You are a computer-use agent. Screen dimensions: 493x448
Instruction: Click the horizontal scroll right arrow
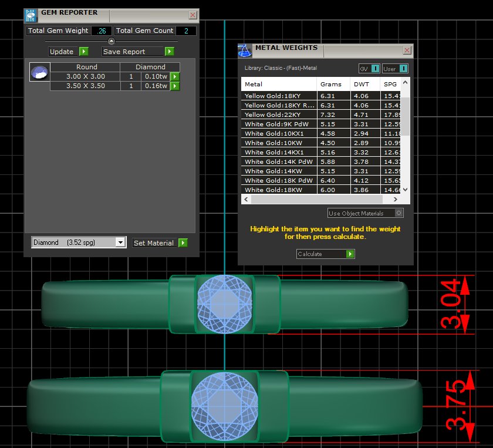point(396,199)
